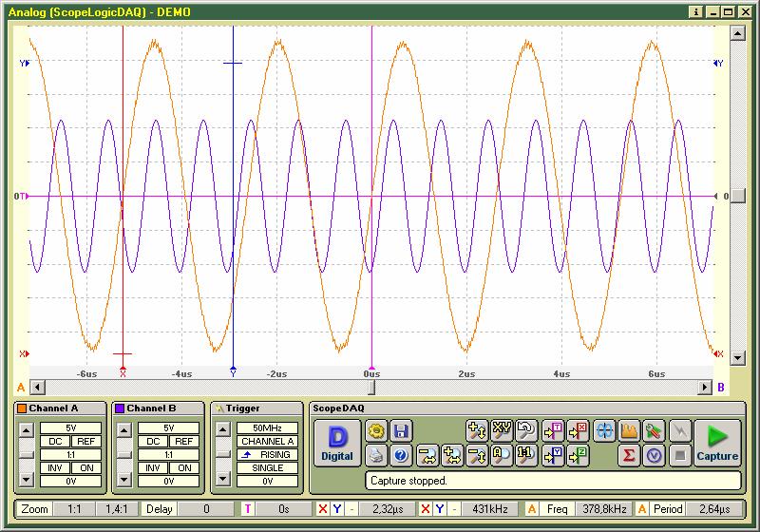Click red X cursor marker on time axis
The image size is (760, 532).
tap(123, 372)
